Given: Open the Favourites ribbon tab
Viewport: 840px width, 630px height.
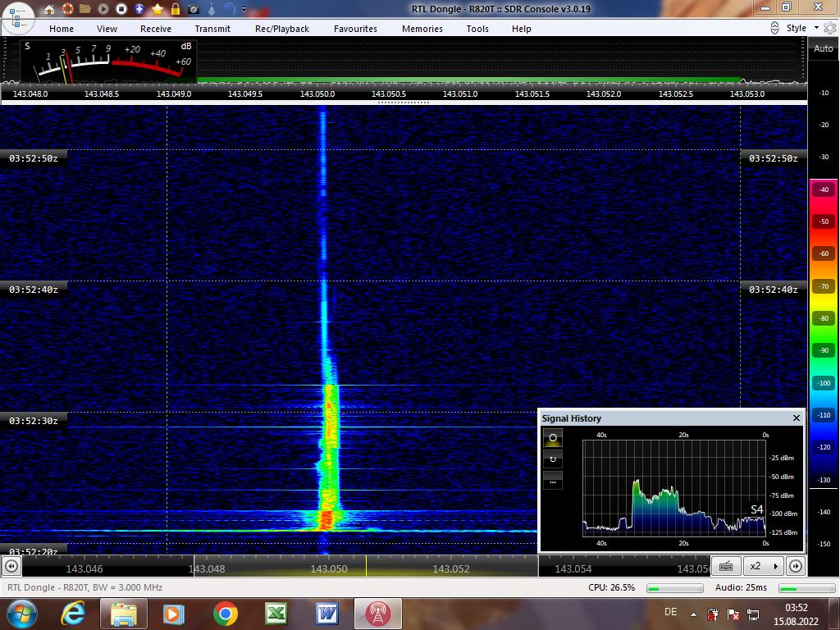Looking at the screenshot, I should tap(355, 29).
